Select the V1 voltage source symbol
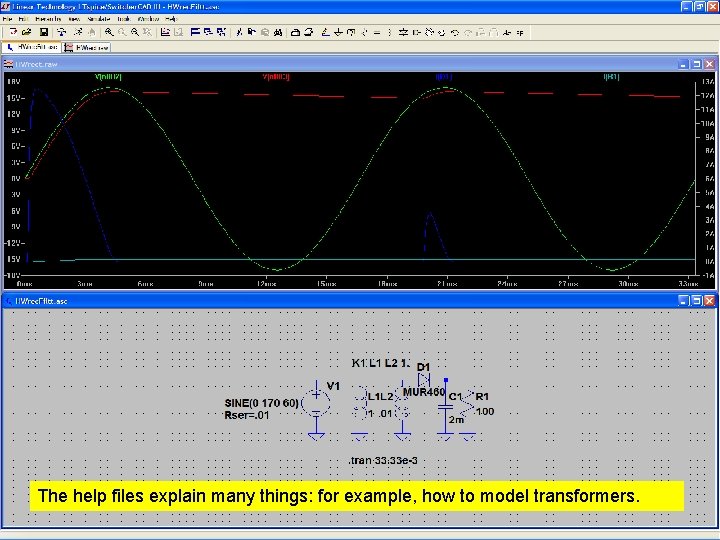The width and height of the screenshot is (720, 540). click(316, 404)
